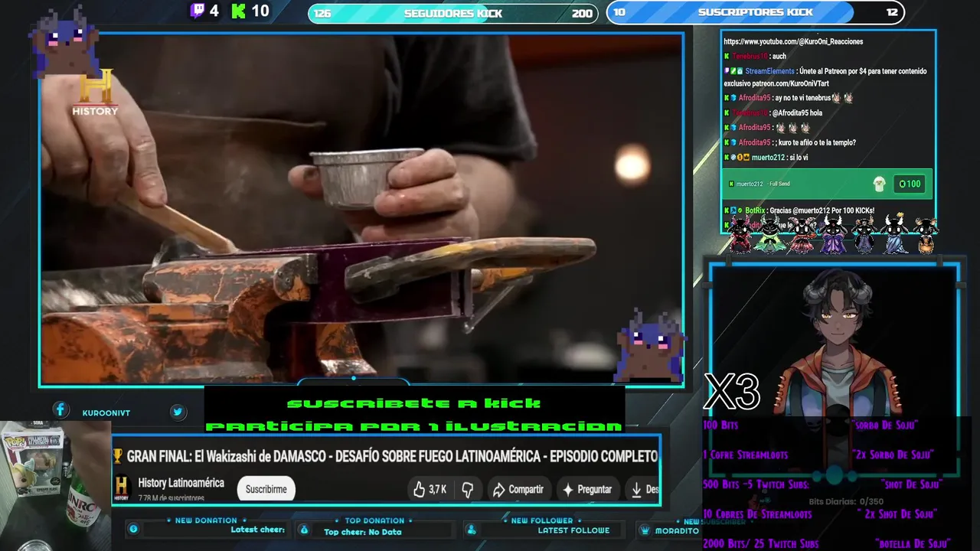Image resolution: width=980 pixels, height=551 pixels.
Task: Click the 'LATEST FOLLOWE' text
Action: (573, 530)
